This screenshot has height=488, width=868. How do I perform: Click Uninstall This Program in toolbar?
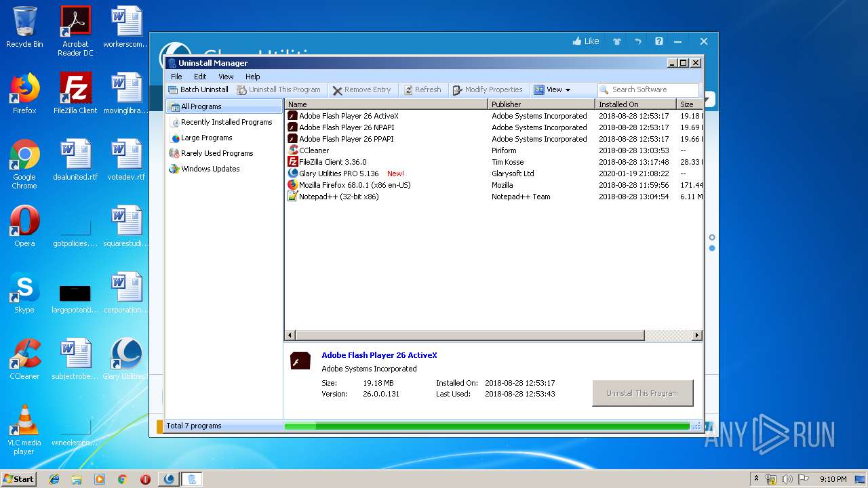[x=279, y=89]
